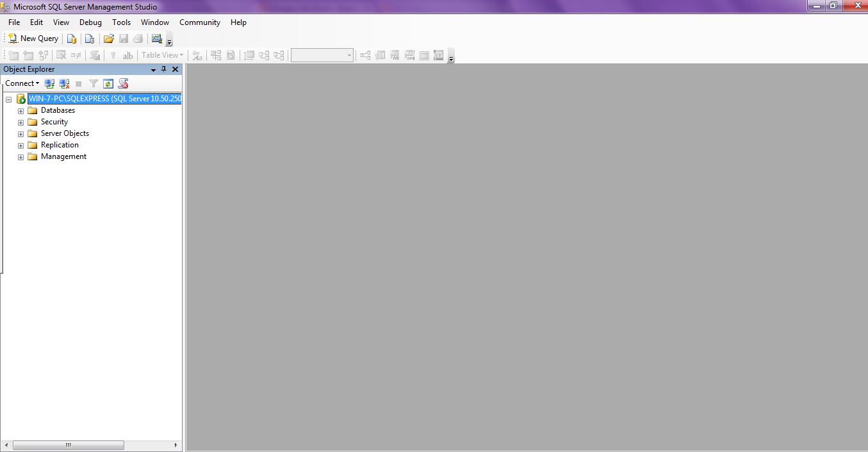
Task: Expand the Management folder
Action: coord(20,157)
